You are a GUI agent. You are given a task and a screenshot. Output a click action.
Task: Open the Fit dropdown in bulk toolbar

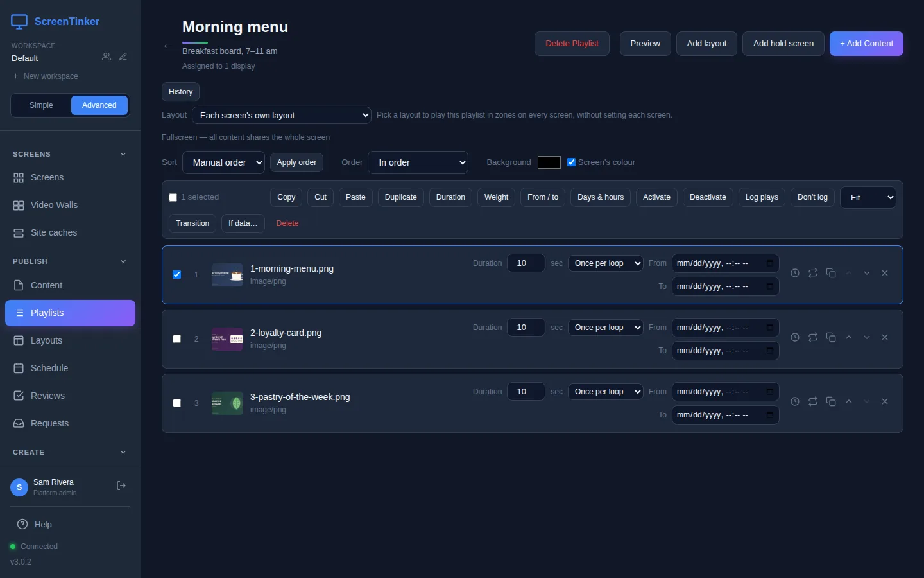pyautogui.click(x=868, y=197)
